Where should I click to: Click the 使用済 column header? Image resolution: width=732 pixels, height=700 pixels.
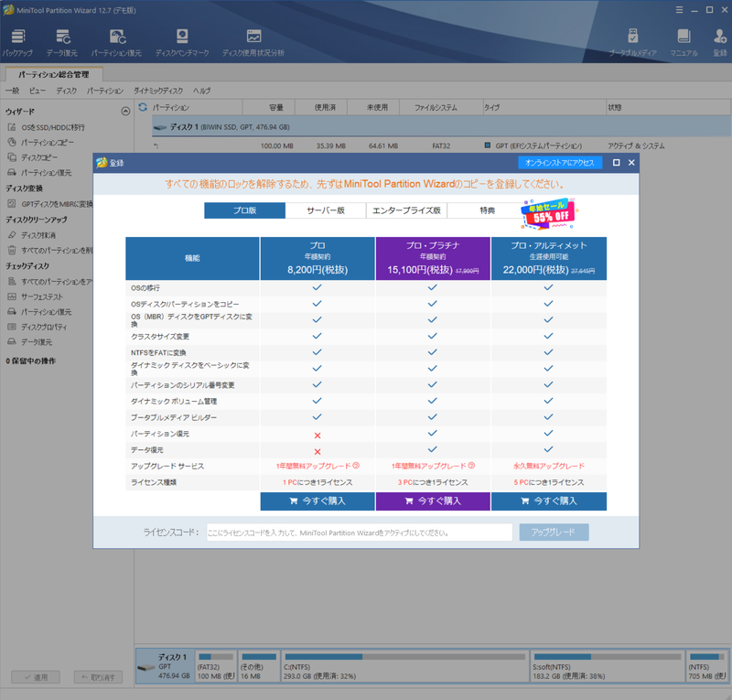pos(322,107)
